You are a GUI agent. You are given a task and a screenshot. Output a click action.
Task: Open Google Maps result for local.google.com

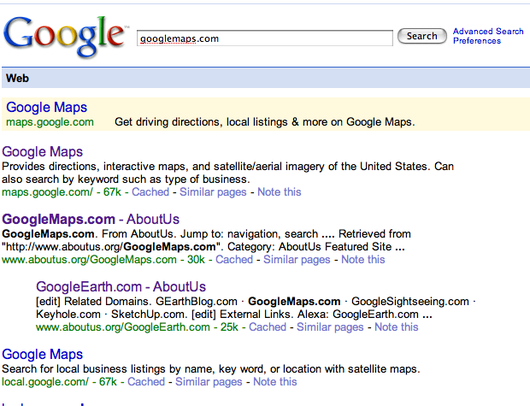click(x=42, y=354)
